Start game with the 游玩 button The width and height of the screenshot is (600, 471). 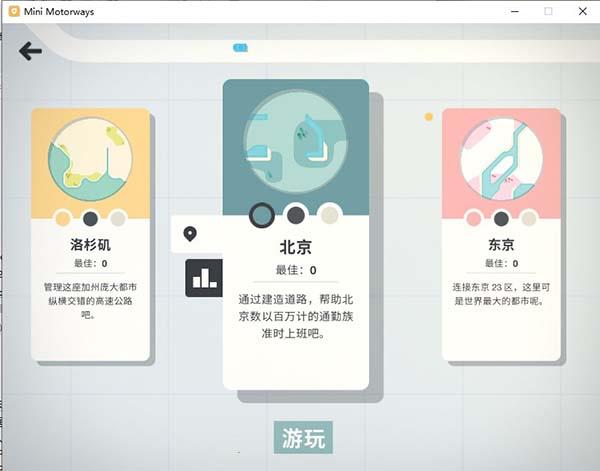[x=303, y=437]
